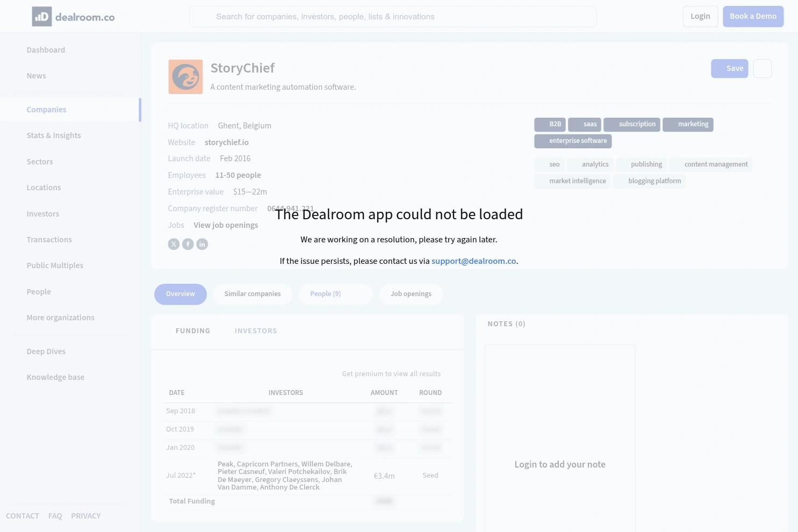Open Dashboard in the sidebar

point(46,50)
